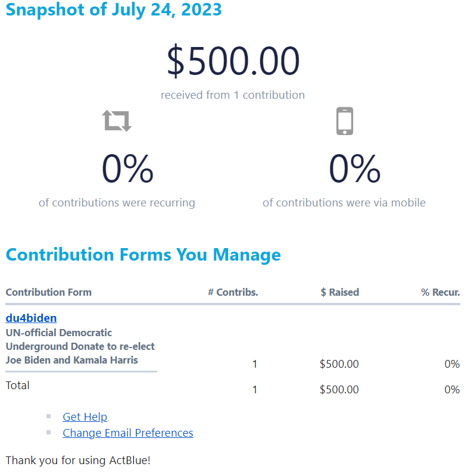The width and height of the screenshot is (468, 476).
Task: Click the Total row label
Action: 18,385
